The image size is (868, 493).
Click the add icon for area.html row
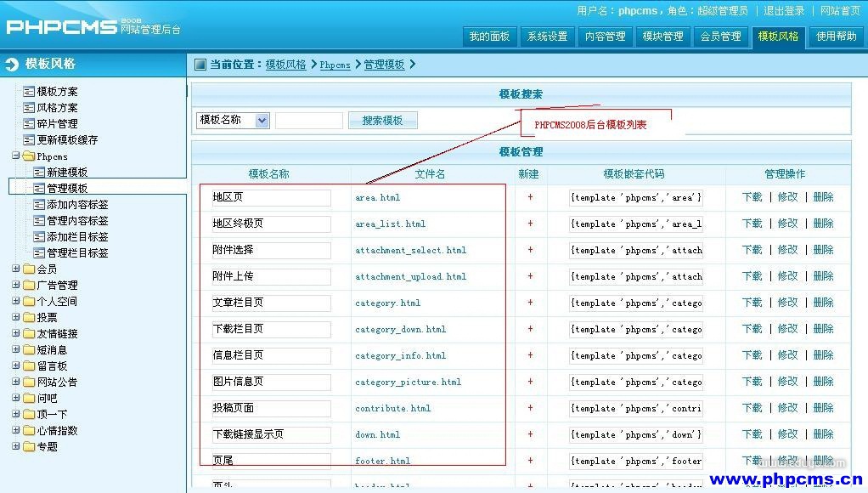pos(530,197)
